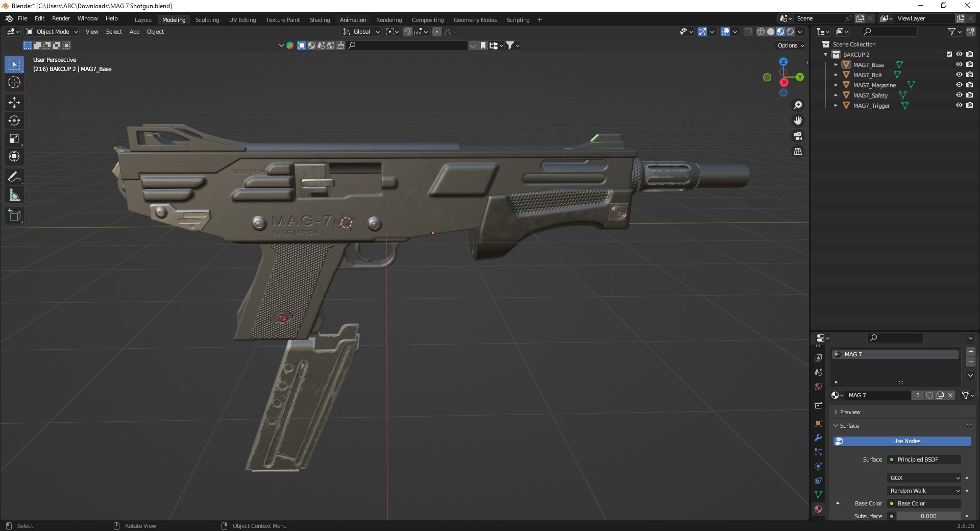This screenshot has width=980, height=531.
Task: Open the World properties tab
Action: pyautogui.click(x=818, y=387)
